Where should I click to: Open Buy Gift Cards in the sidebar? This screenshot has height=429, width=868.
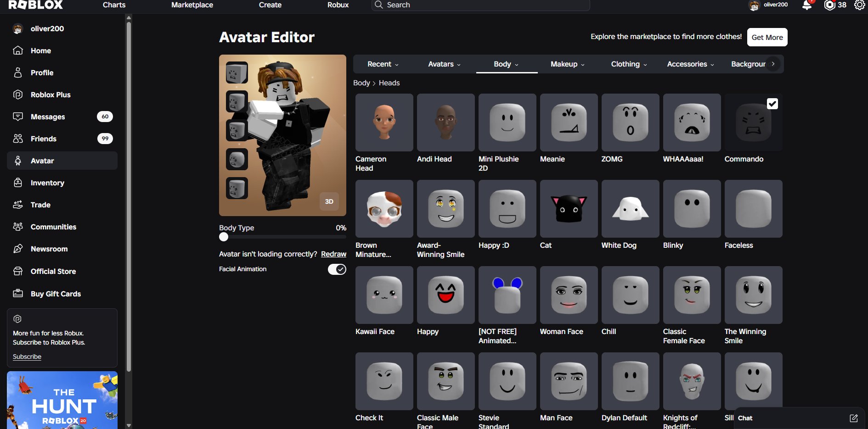pos(62,294)
